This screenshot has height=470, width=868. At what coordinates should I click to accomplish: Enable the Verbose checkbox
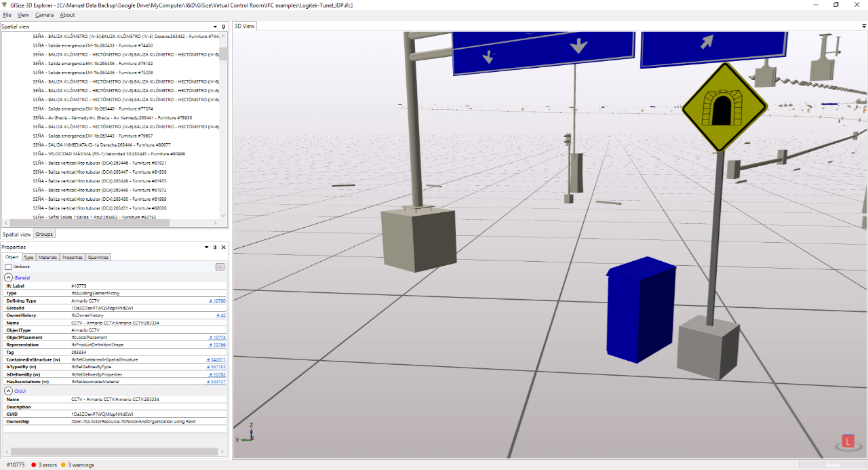[x=8, y=267]
